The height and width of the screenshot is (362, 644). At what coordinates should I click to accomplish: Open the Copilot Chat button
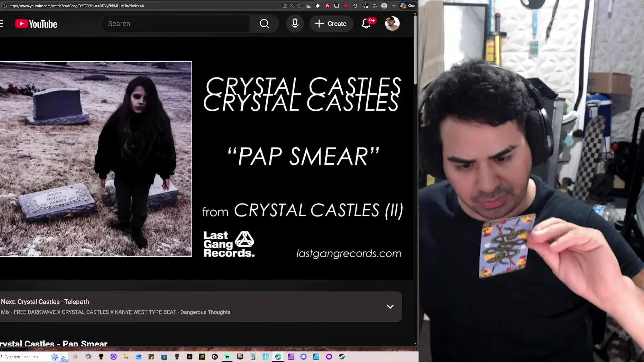pos(408,6)
